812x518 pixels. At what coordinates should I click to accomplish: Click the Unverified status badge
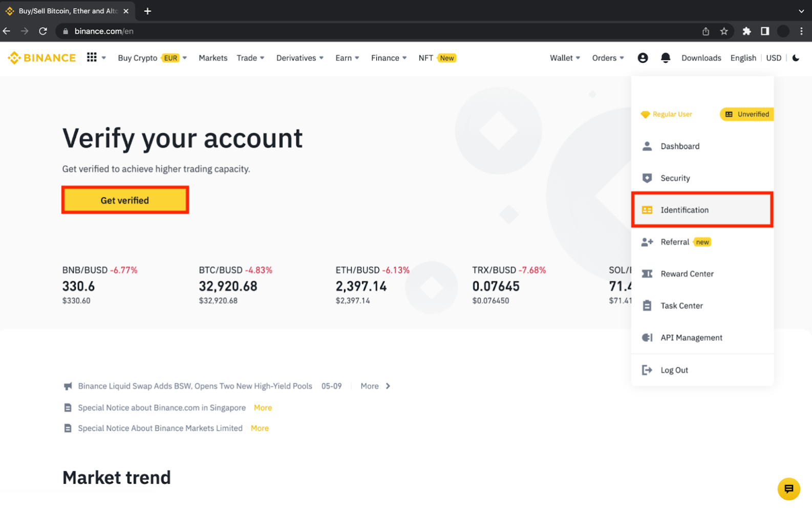(x=747, y=114)
